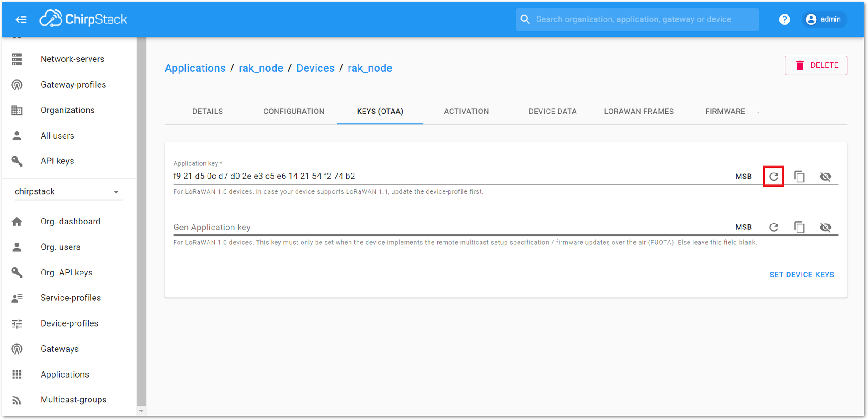Open Multicast-groups menu item
Image resolution: width=868 pixels, height=420 pixels.
pyautogui.click(x=69, y=400)
